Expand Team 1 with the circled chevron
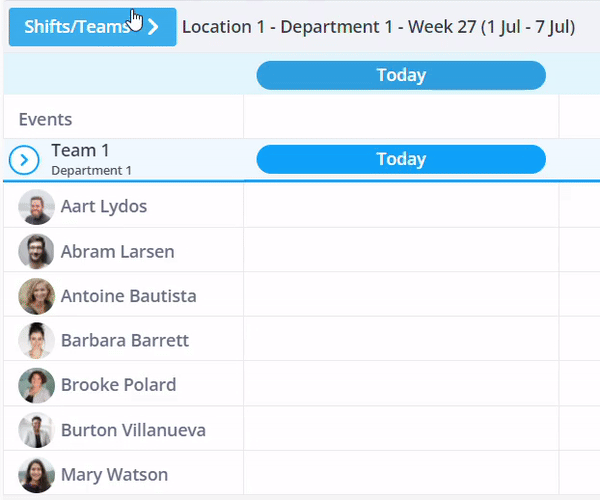Viewport: 600px width, 500px height. click(23, 160)
